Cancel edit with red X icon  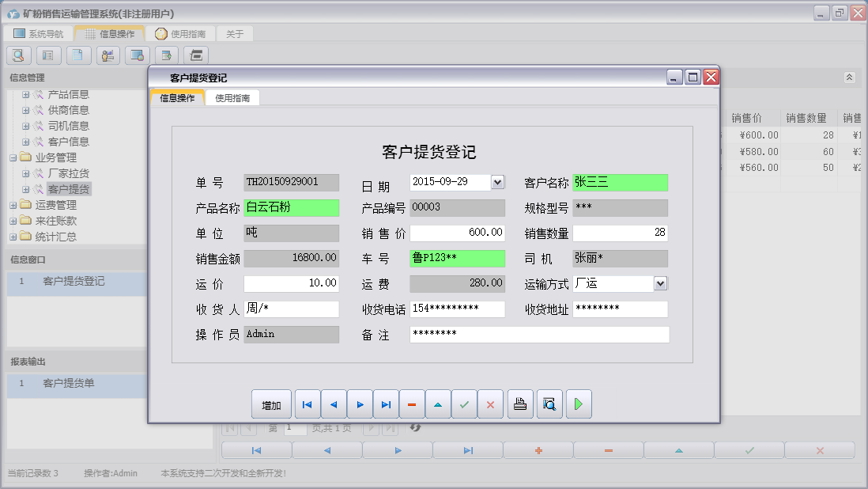(x=490, y=404)
